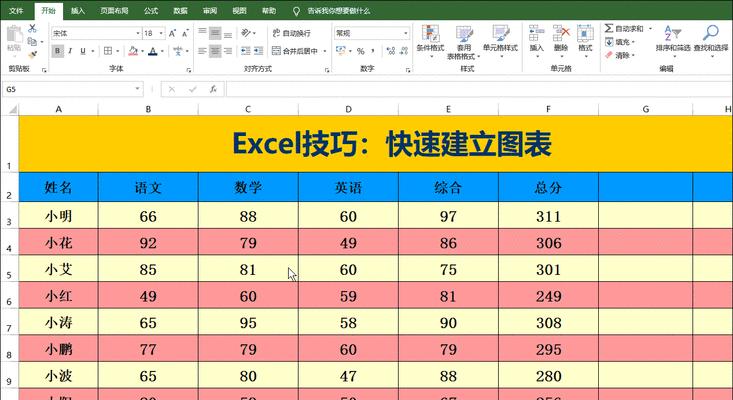Open the font size dropdown showing 18

point(161,33)
